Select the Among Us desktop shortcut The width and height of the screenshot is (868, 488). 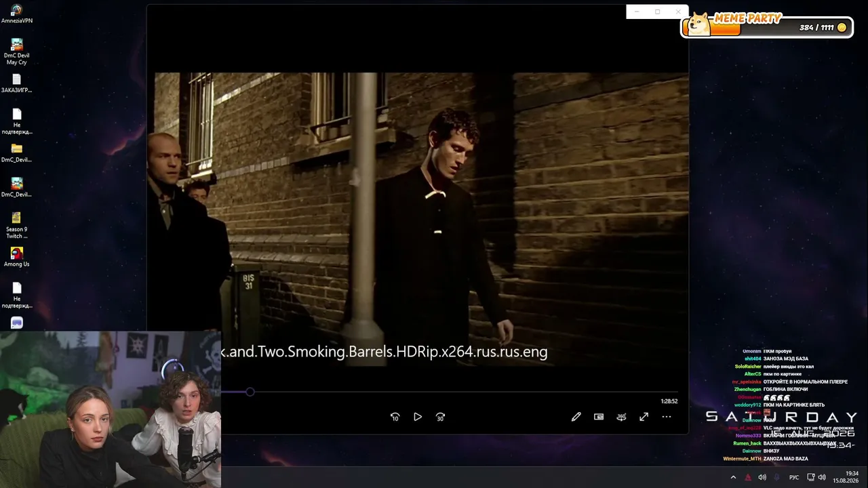point(17,257)
